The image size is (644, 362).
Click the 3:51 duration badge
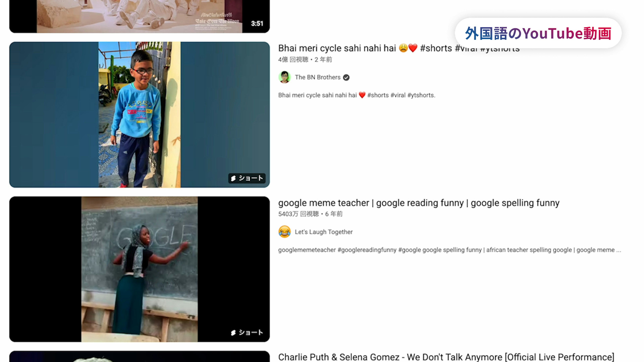(x=257, y=23)
